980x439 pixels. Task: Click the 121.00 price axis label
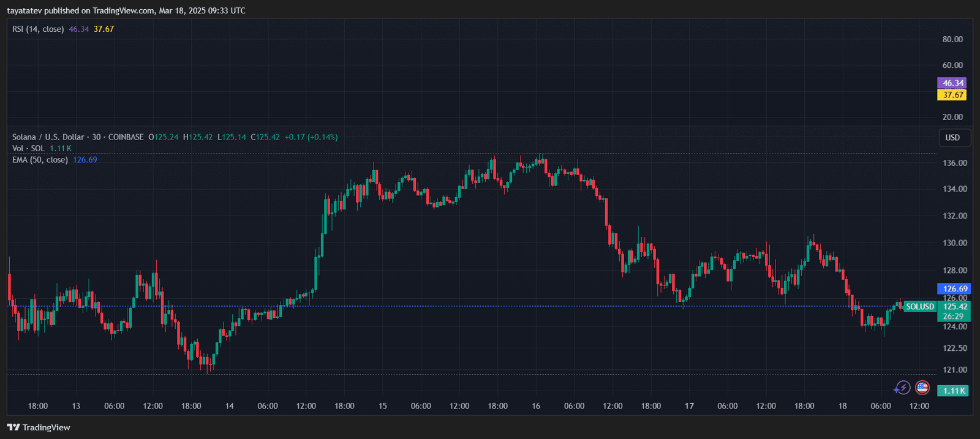click(x=955, y=369)
